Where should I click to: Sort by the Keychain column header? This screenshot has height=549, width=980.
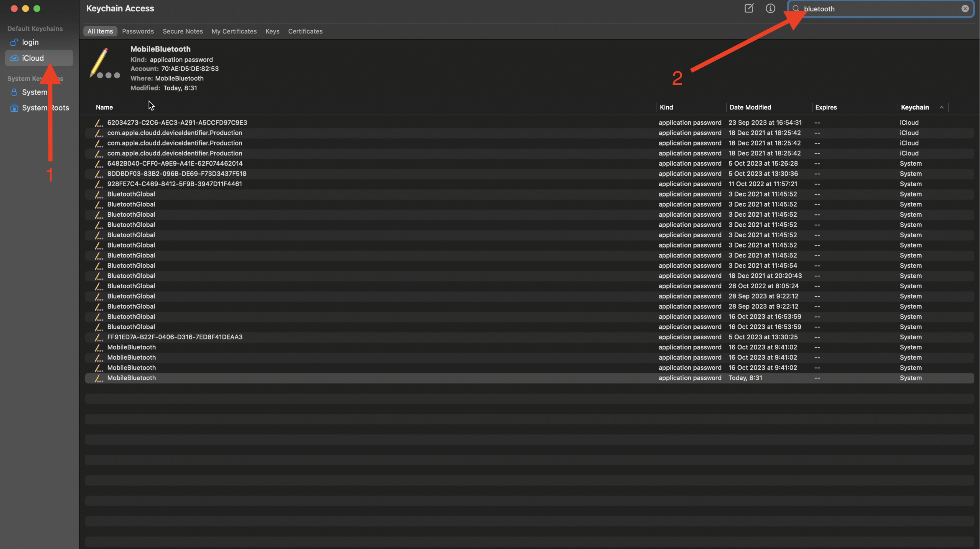914,107
